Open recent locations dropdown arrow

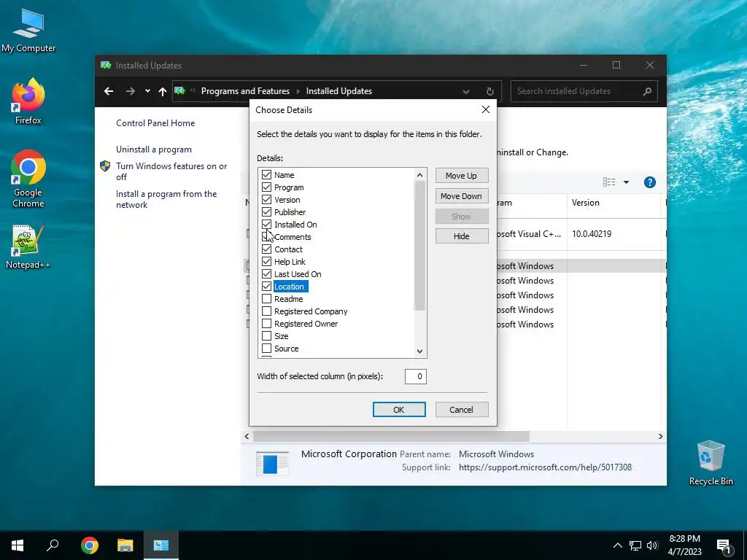point(147,91)
